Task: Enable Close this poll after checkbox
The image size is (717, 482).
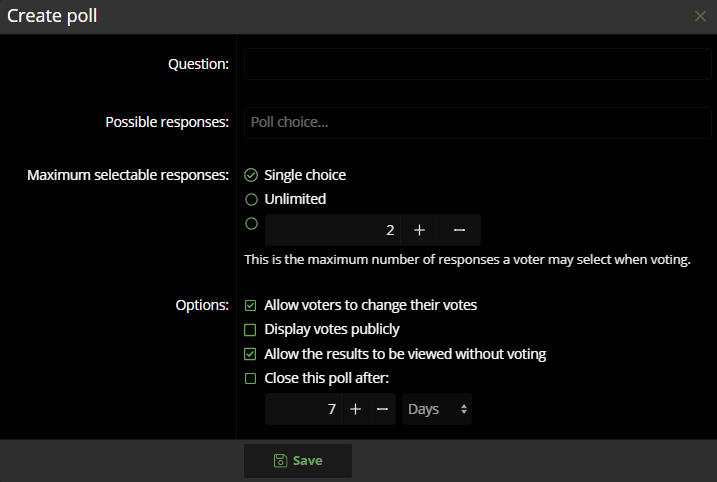Action: (x=250, y=378)
